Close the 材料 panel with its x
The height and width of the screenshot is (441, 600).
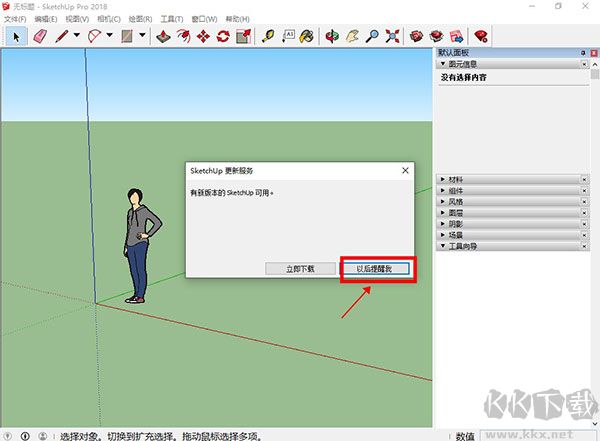pos(584,179)
